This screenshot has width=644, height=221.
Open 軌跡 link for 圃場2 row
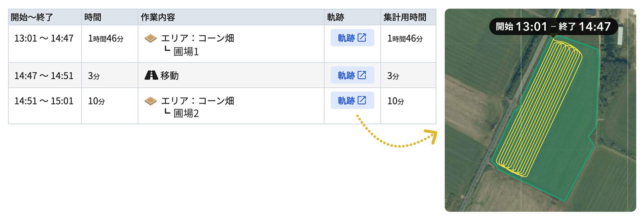[352, 100]
